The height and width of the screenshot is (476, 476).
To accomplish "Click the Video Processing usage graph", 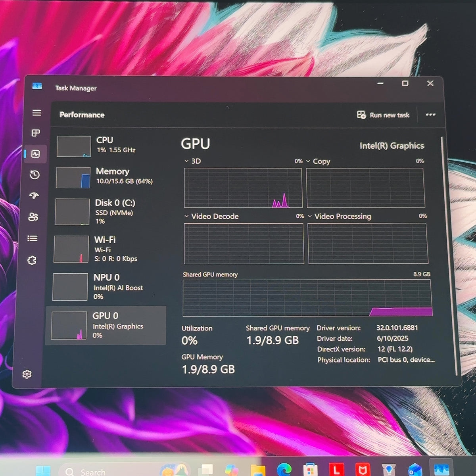I will tap(368, 244).
